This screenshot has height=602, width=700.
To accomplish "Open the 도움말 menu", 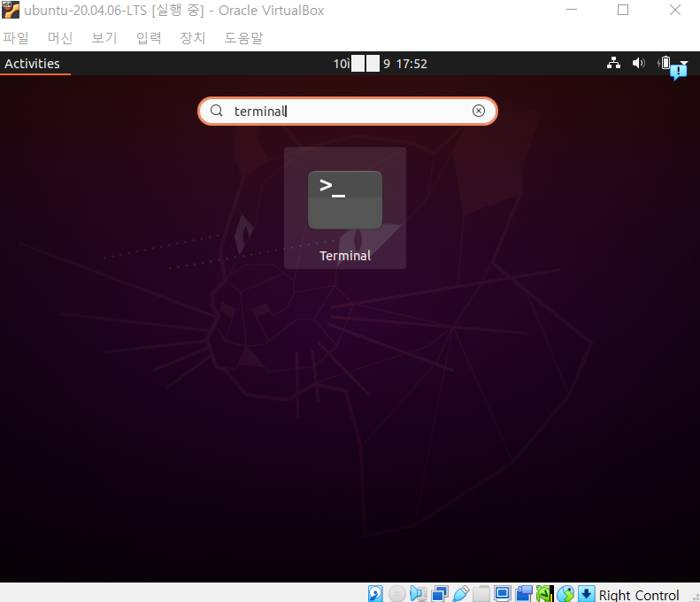I will [x=243, y=37].
